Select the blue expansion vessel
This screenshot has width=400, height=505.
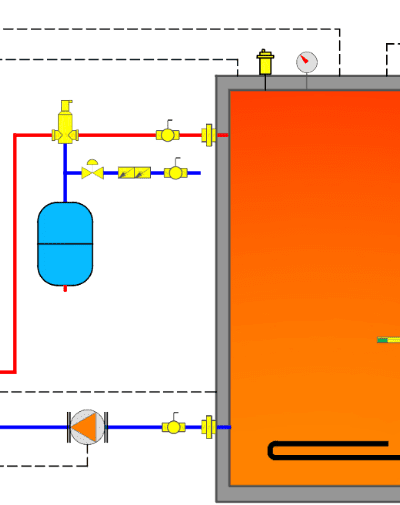pos(65,244)
